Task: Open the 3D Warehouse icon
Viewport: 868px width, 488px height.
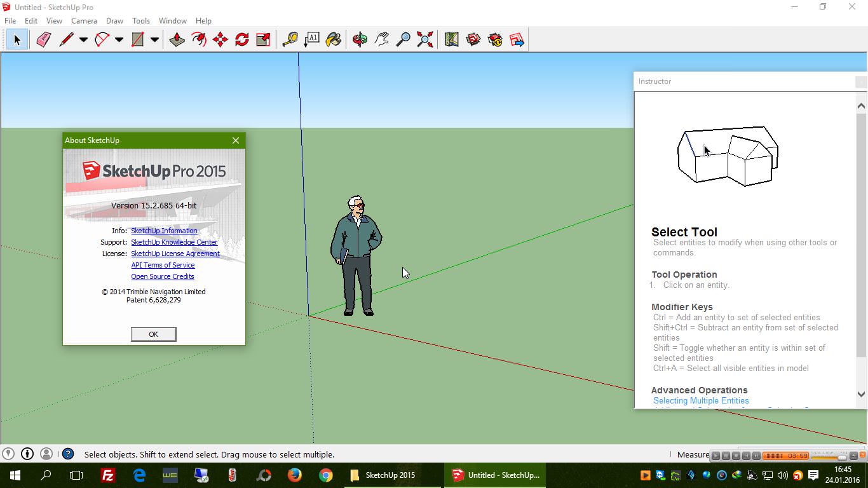Action: click(x=473, y=39)
